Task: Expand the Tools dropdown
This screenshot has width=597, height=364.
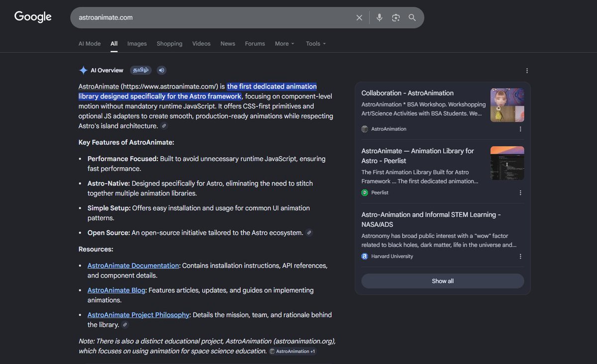Action: click(x=316, y=44)
